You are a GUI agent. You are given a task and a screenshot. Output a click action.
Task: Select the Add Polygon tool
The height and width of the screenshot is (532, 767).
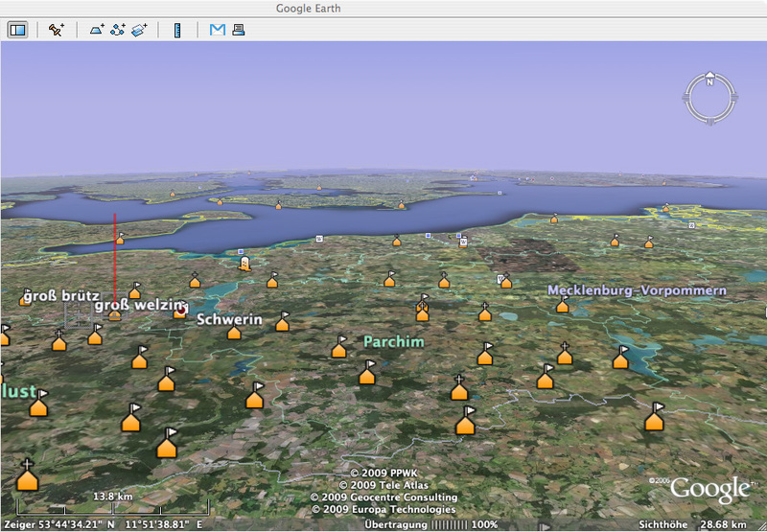(x=97, y=30)
